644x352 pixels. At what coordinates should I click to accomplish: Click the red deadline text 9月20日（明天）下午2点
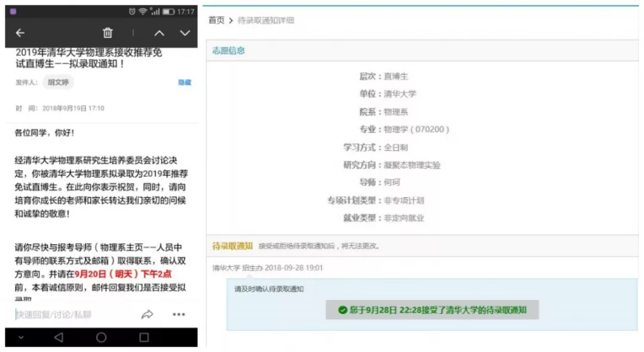click(x=122, y=274)
